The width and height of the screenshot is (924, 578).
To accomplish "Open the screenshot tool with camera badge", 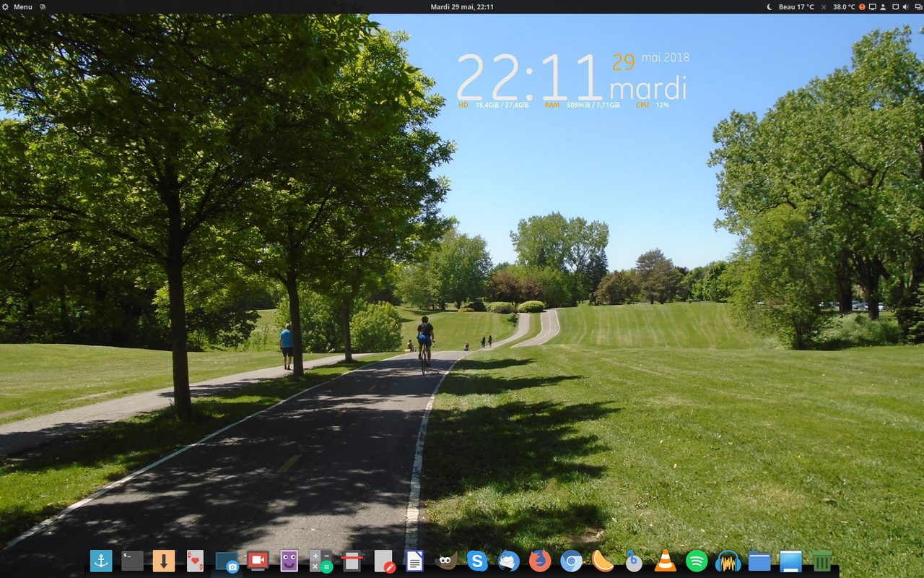I will [227, 562].
